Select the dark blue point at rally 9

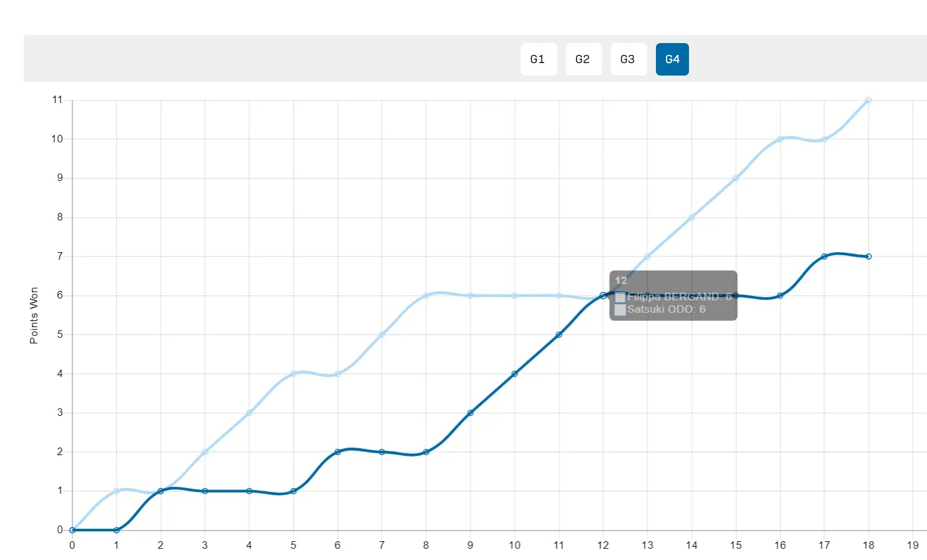[x=470, y=413]
